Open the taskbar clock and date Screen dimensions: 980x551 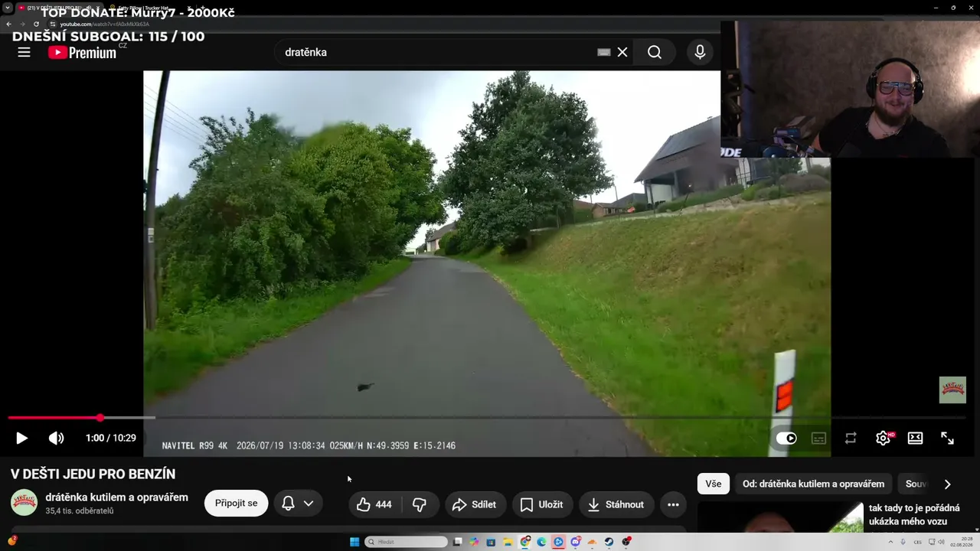coord(963,542)
